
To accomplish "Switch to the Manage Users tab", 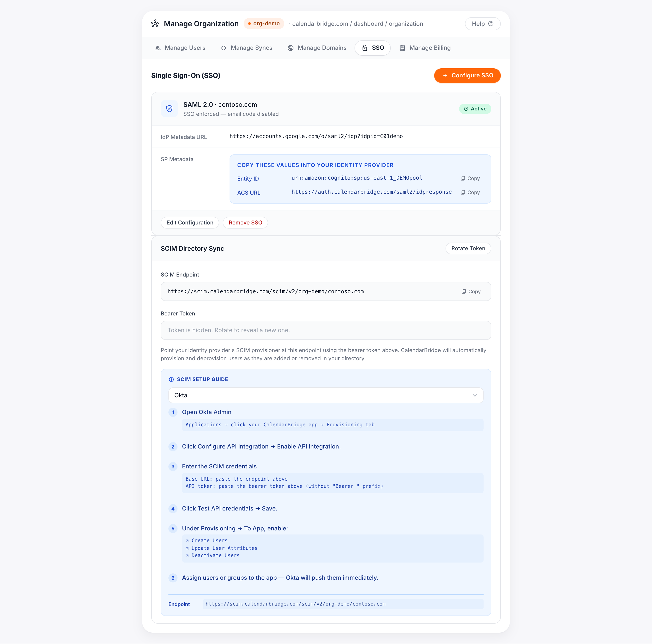I will 180,48.
